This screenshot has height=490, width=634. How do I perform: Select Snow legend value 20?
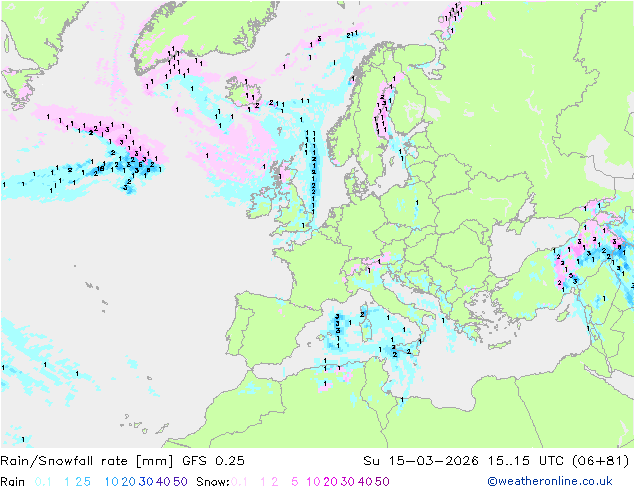[330, 482]
